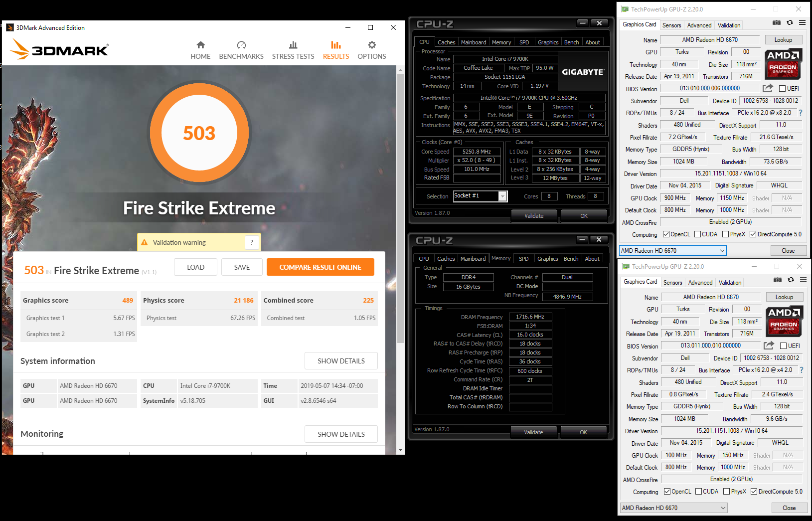Screen dimensions: 812x521
Task: Refresh the bottom GPU-Z window
Action: coord(791,280)
